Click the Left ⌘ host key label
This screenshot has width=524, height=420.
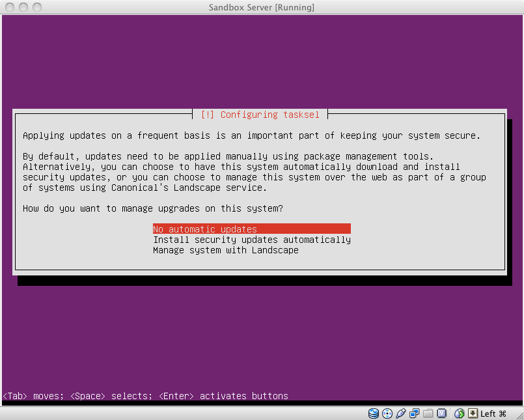tap(493, 413)
